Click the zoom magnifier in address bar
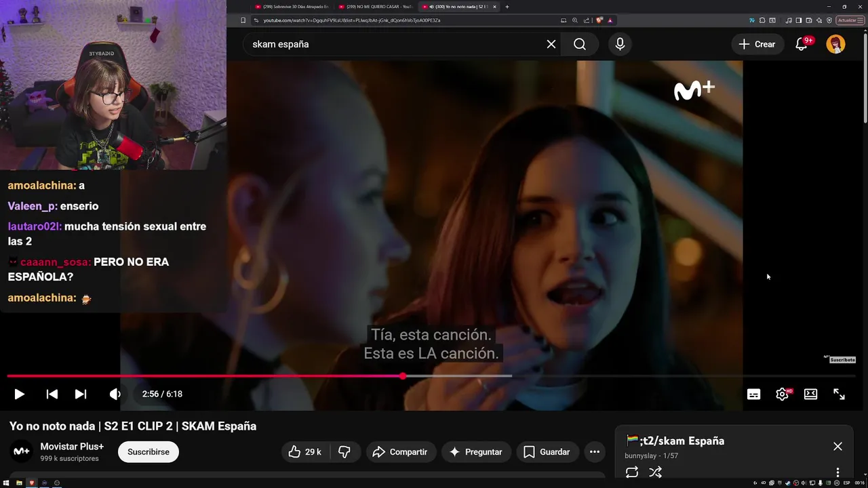The height and width of the screenshot is (488, 868). click(575, 20)
